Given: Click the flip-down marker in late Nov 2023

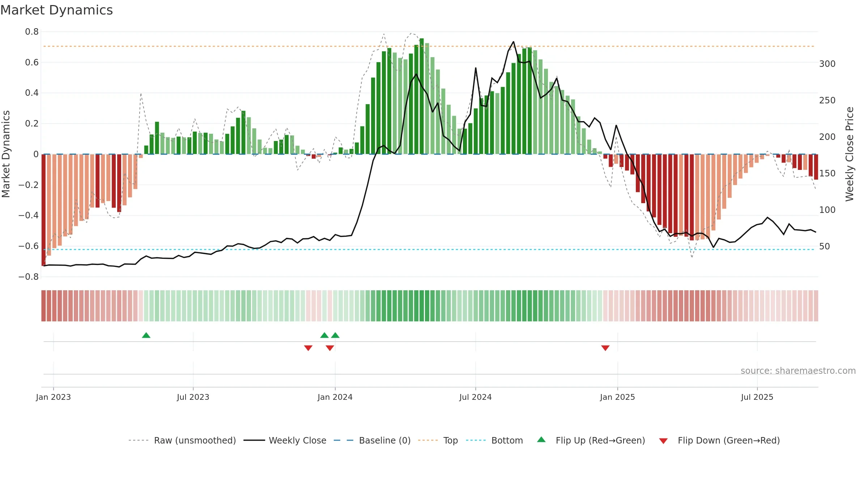Looking at the screenshot, I should click(x=308, y=348).
